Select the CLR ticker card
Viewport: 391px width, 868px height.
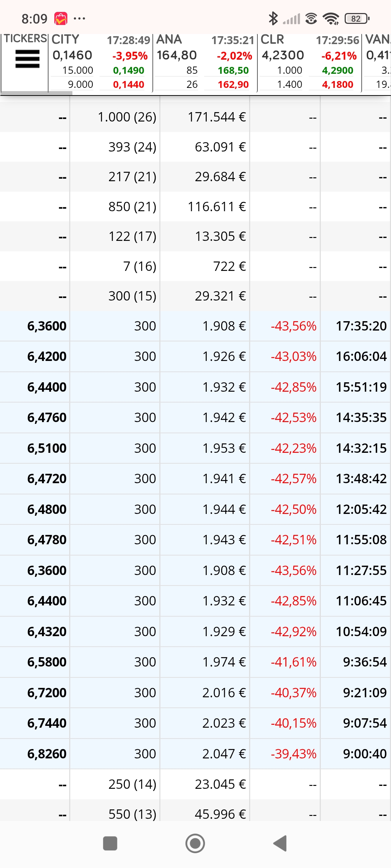click(310, 63)
